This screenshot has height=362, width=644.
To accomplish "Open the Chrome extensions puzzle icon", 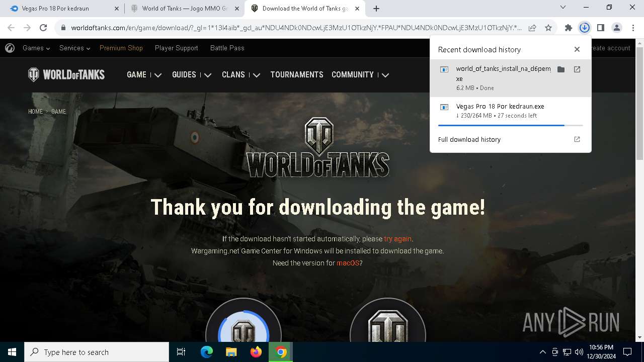I will click(x=568, y=28).
